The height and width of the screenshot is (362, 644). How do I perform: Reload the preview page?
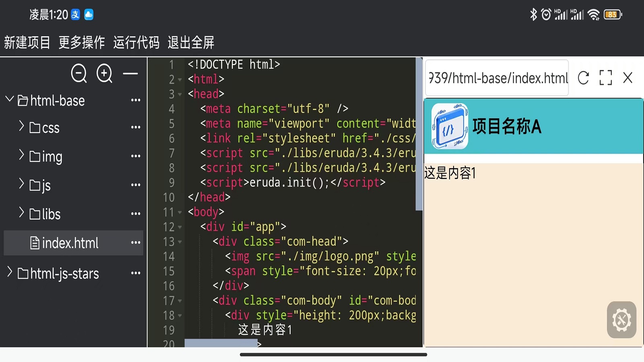(x=583, y=78)
